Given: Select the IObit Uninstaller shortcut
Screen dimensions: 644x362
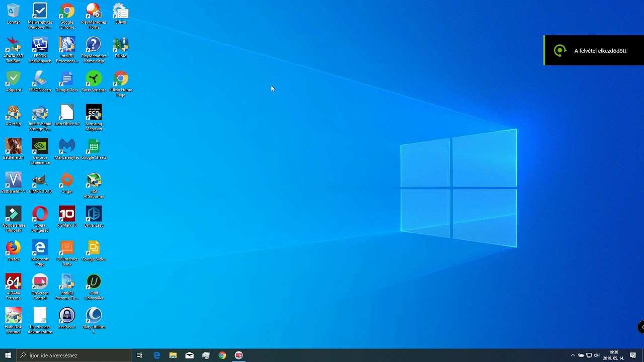Looking at the screenshot, I should pyautogui.click(x=94, y=287).
